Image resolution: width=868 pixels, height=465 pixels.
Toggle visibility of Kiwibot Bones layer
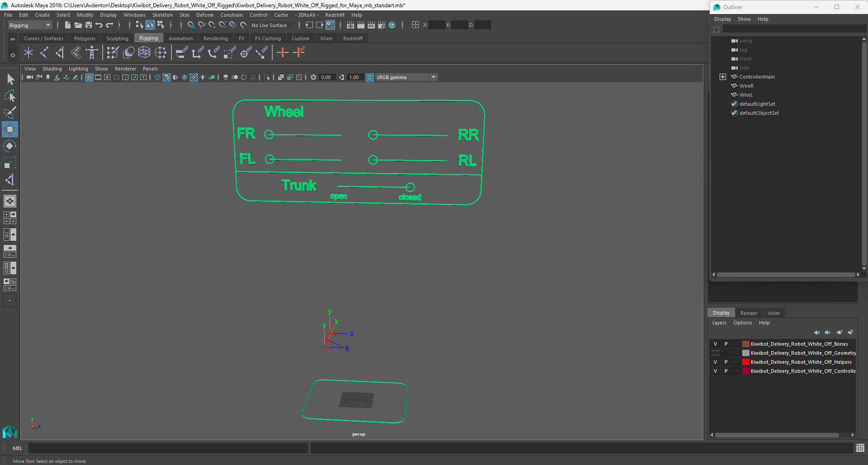point(716,344)
